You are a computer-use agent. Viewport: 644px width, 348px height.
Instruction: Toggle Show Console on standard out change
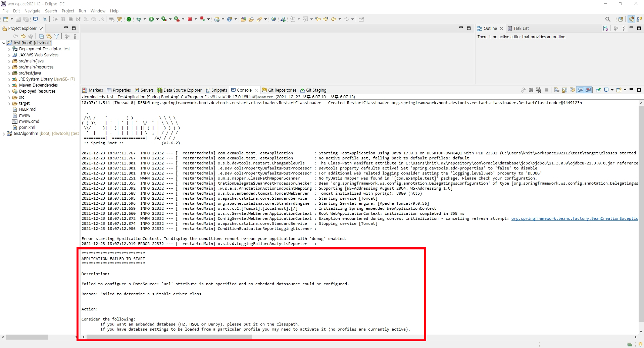(580, 90)
